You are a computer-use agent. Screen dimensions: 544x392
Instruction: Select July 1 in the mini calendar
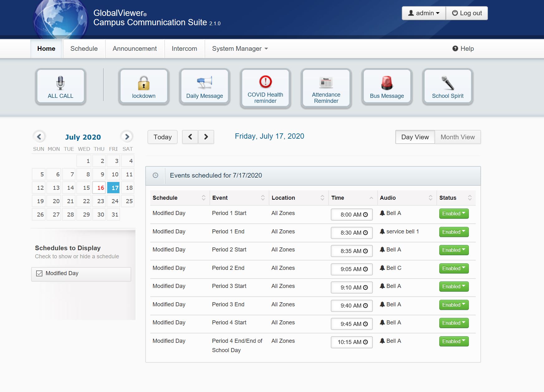pyautogui.click(x=84, y=161)
